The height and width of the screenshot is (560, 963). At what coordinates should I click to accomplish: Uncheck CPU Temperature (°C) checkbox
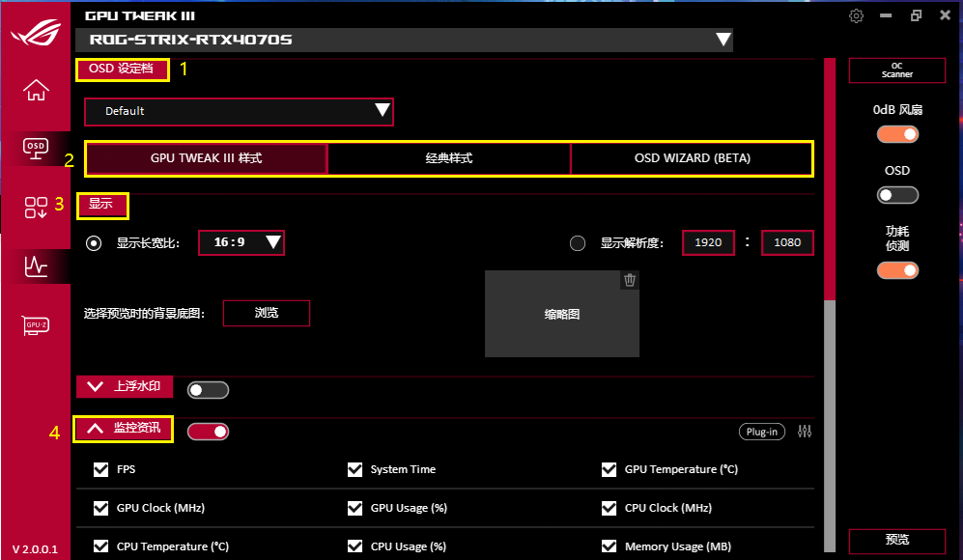100,546
